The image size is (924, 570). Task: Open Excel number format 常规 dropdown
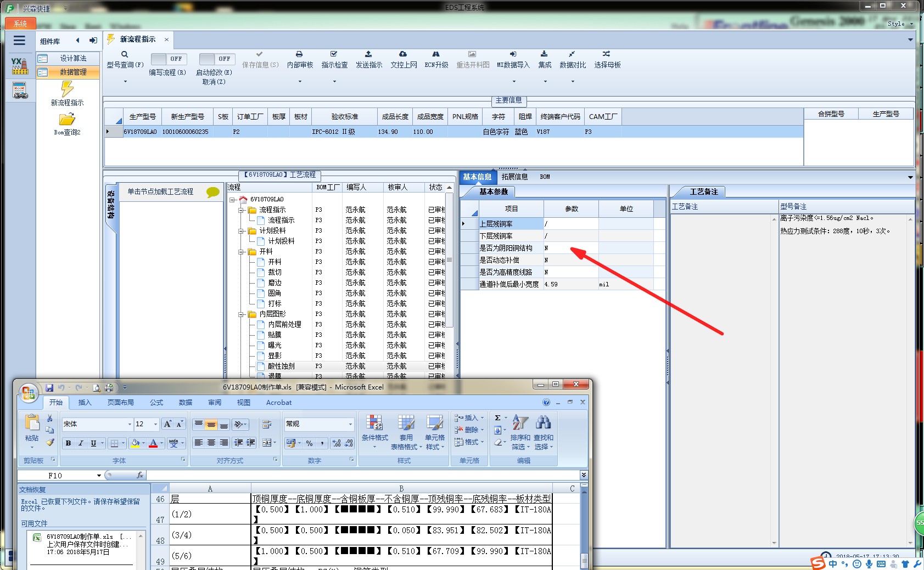point(350,424)
